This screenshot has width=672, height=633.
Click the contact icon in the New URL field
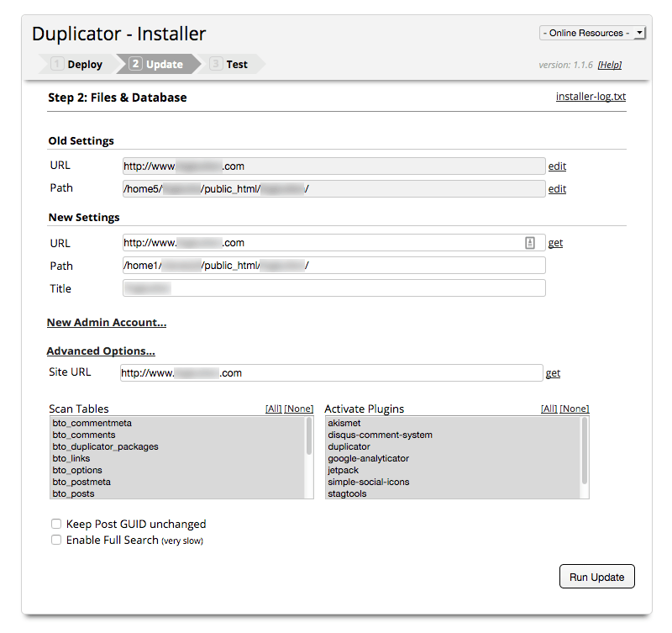[x=530, y=243]
